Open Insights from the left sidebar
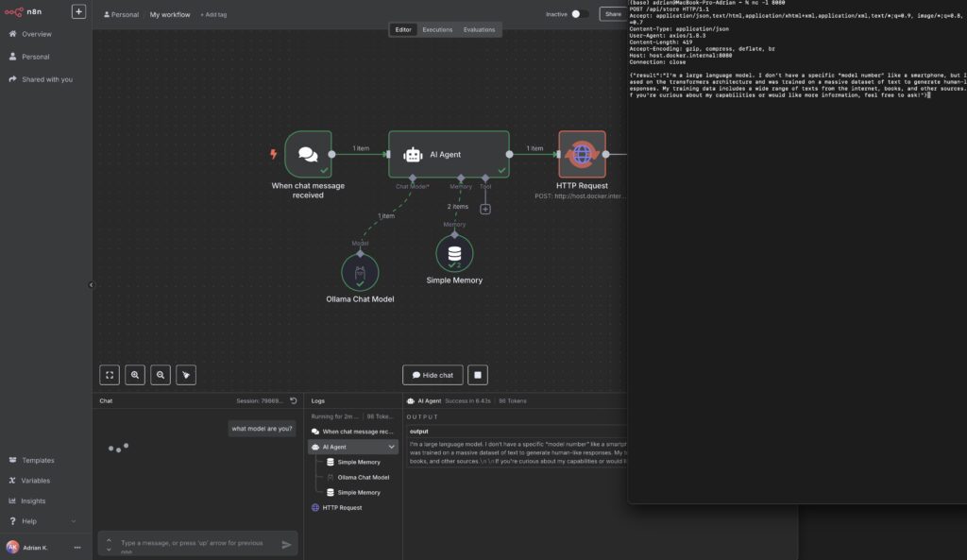The width and height of the screenshot is (967, 560). pos(33,501)
